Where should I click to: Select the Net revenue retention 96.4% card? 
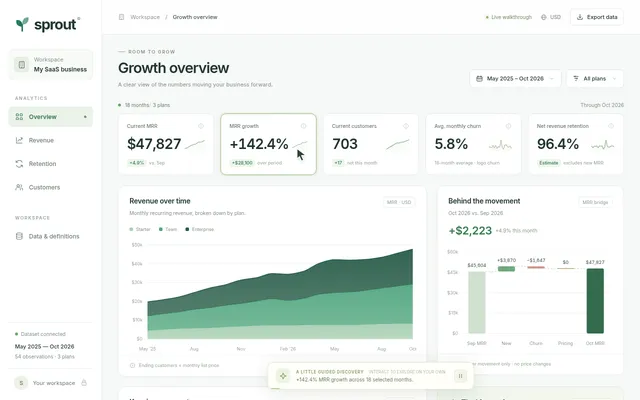point(576,144)
